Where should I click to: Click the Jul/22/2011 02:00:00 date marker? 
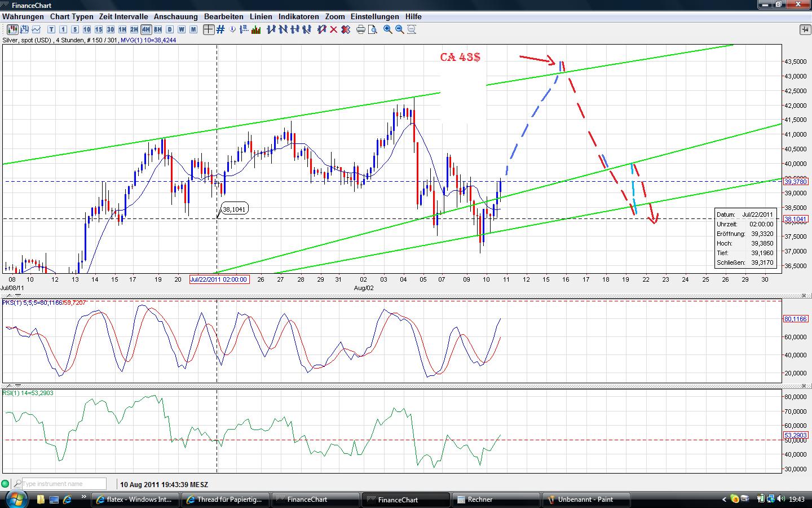tap(219, 279)
